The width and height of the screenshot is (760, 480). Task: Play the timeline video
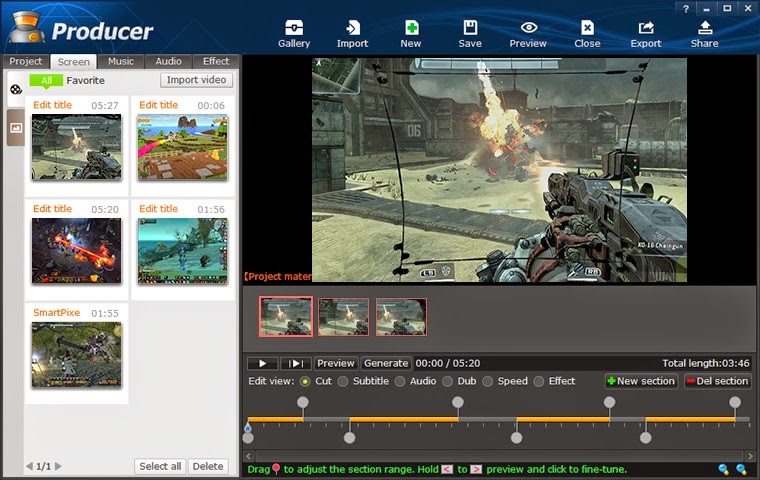(262, 363)
